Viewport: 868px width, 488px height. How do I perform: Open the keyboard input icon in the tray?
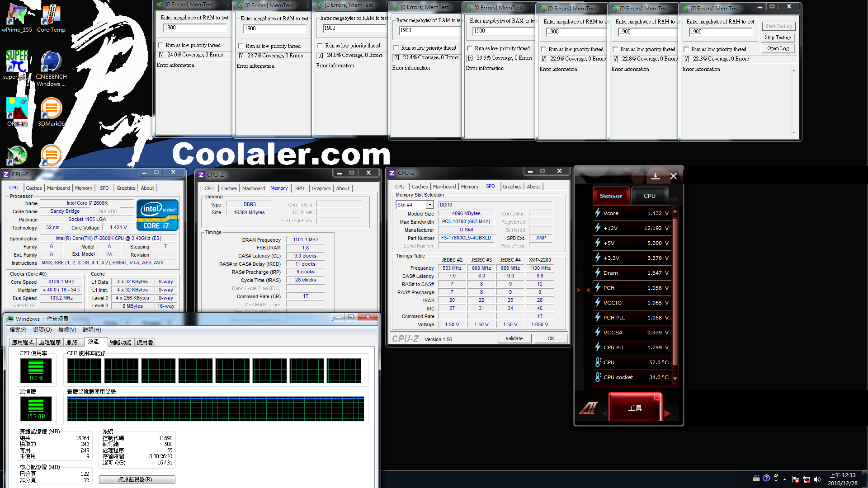[x=756, y=479]
